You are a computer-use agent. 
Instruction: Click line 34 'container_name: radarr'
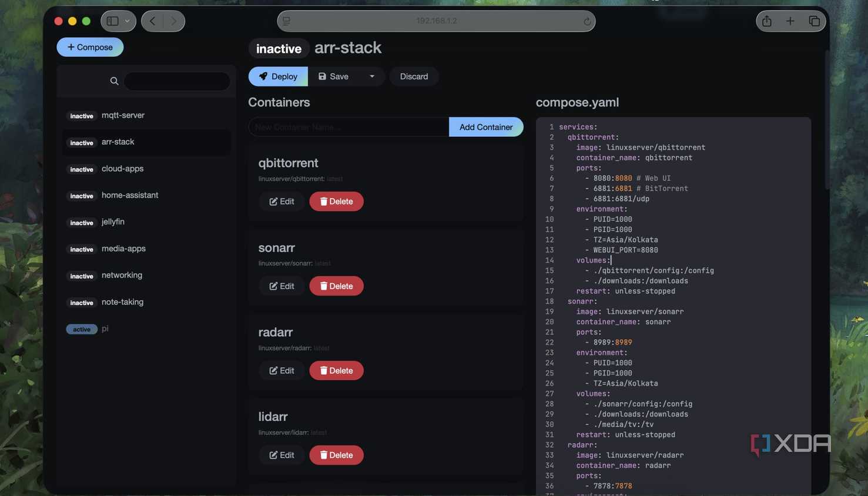[x=623, y=465]
